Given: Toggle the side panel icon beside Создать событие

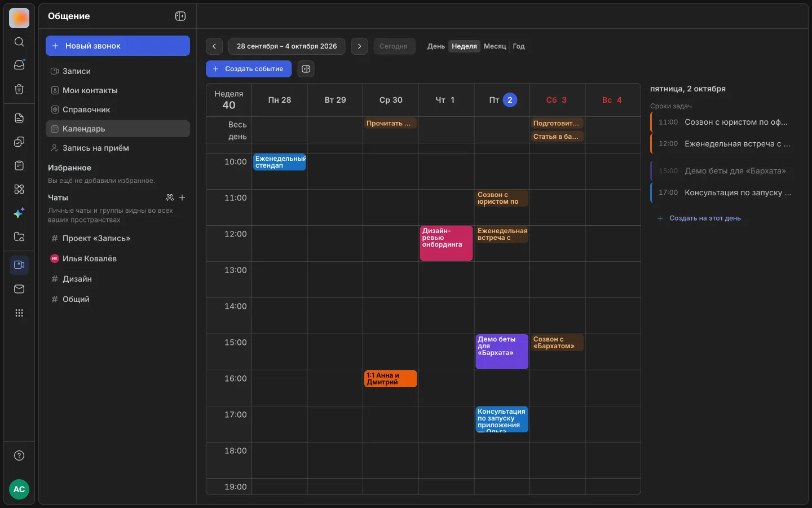Looking at the screenshot, I should [306, 69].
